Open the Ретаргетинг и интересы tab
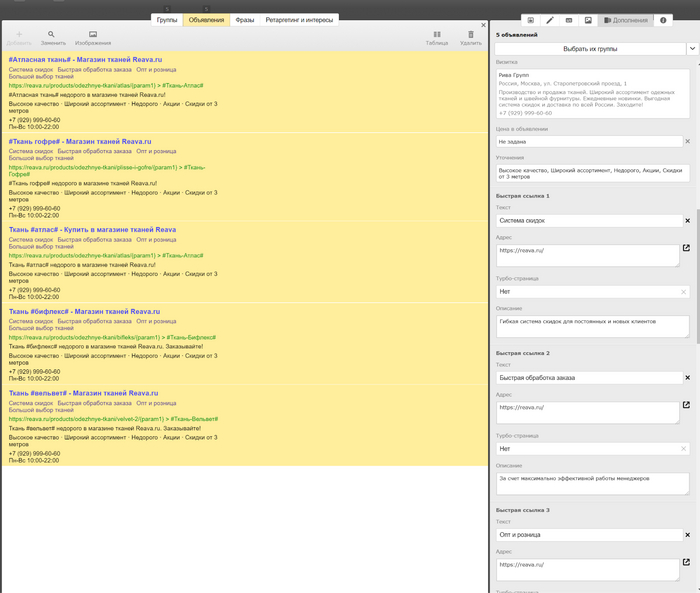Image resolution: width=700 pixels, height=593 pixels. [x=299, y=20]
